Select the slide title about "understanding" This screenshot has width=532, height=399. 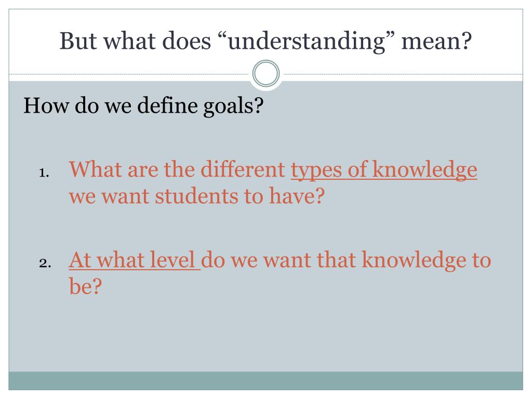tap(265, 41)
